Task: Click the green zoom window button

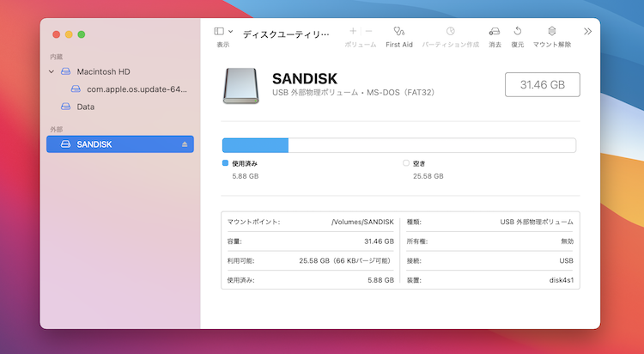Action: [82, 34]
